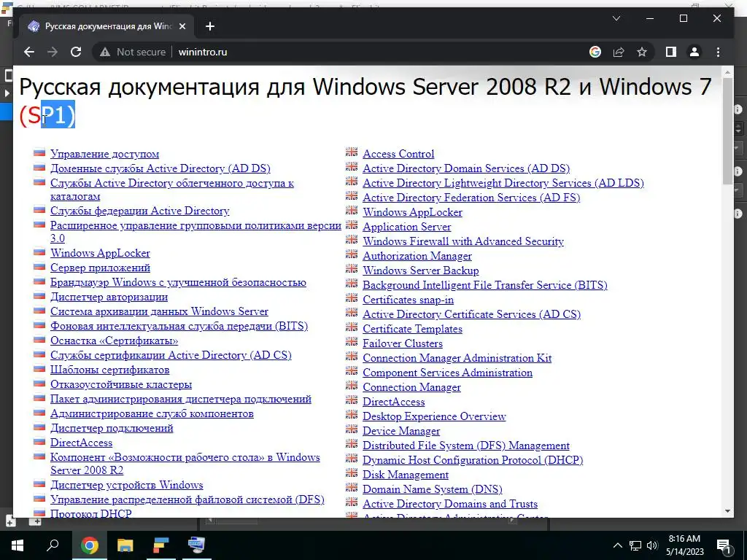Screen dimensions: 747x560
Task: Open the Failover Clusters link
Action: 403,344
